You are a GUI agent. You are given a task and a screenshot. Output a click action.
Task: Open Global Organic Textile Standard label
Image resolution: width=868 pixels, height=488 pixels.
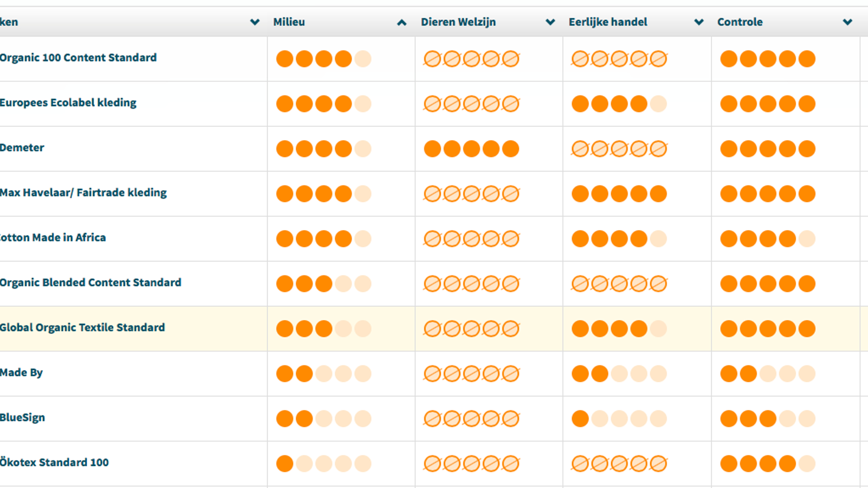tap(82, 328)
